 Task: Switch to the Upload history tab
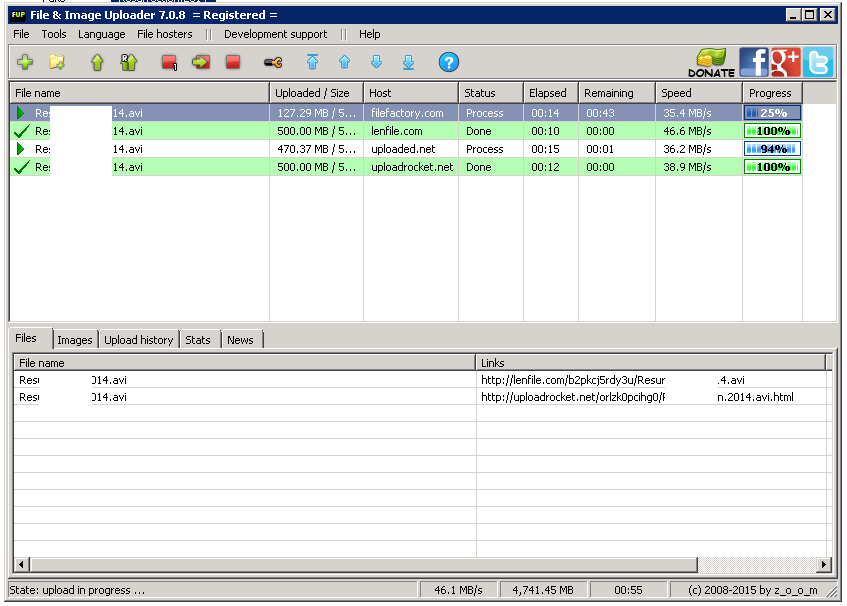138,340
